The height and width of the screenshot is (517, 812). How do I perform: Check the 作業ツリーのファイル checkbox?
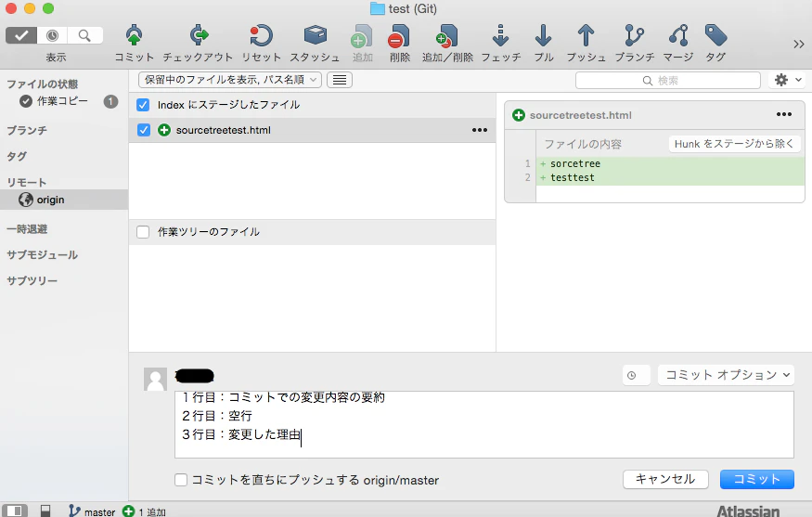pos(143,231)
